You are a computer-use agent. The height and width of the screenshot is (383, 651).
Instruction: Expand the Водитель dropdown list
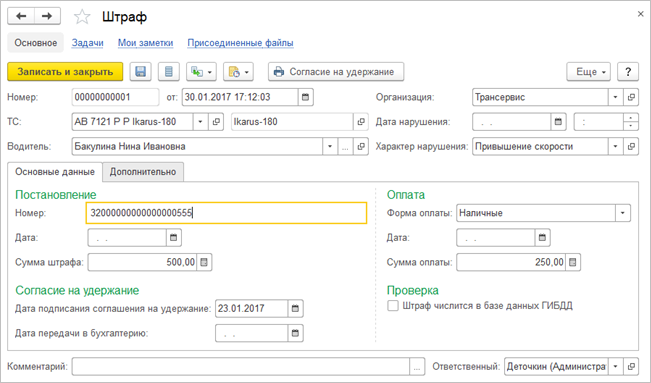point(330,146)
